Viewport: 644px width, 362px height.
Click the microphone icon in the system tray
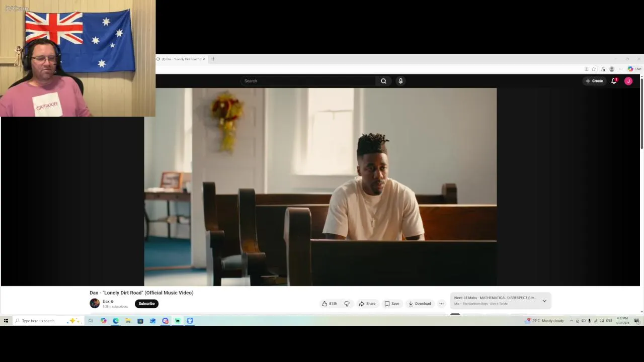coord(589,321)
